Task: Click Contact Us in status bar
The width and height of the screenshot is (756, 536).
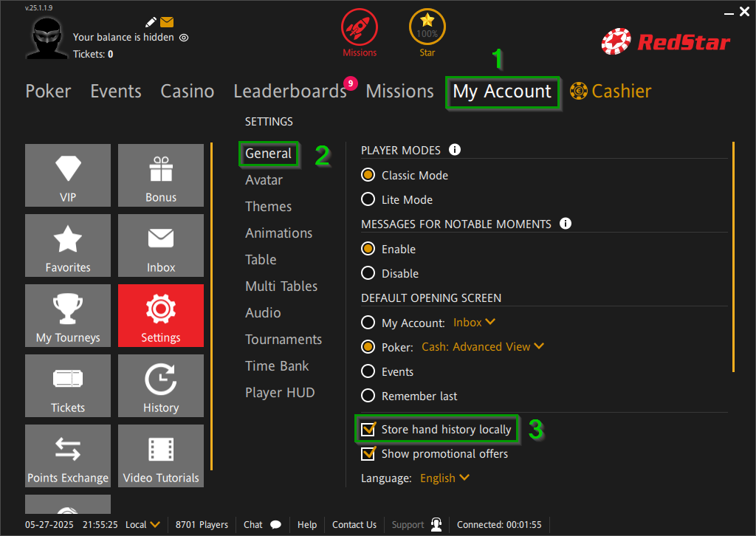Action: click(354, 525)
